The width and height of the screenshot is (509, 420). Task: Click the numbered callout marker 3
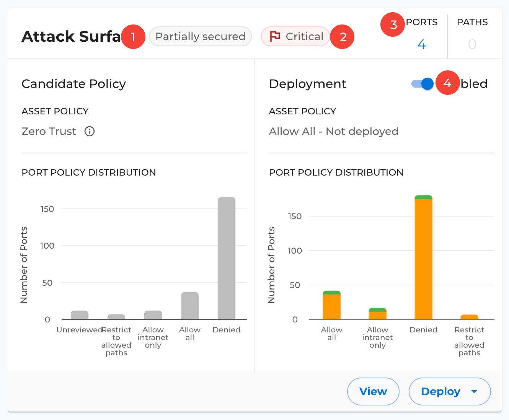pyautogui.click(x=393, y=25)
